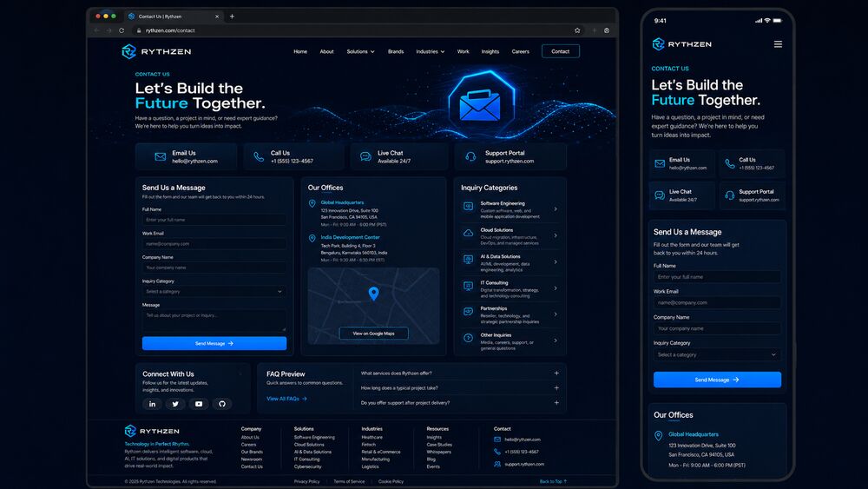The height and width of the screenshot is (489, 868).
Task: Open the Insights navigation item
Action: pos(490,51)
